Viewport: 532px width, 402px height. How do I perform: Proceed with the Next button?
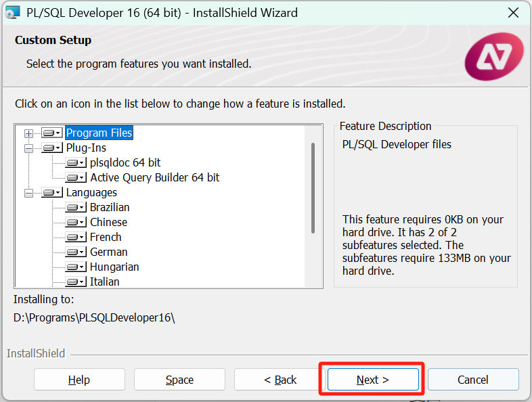(373, 380)
